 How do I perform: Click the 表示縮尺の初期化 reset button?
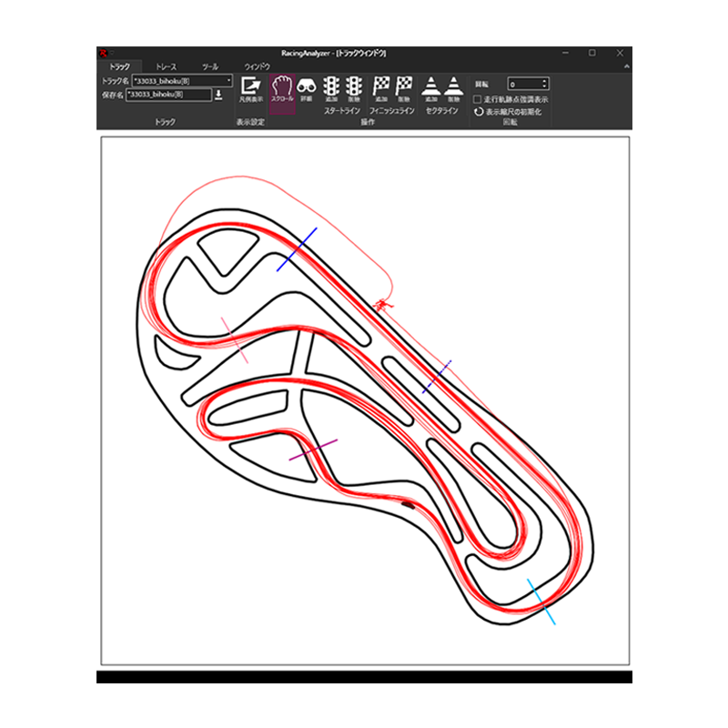tap(510, 111)
